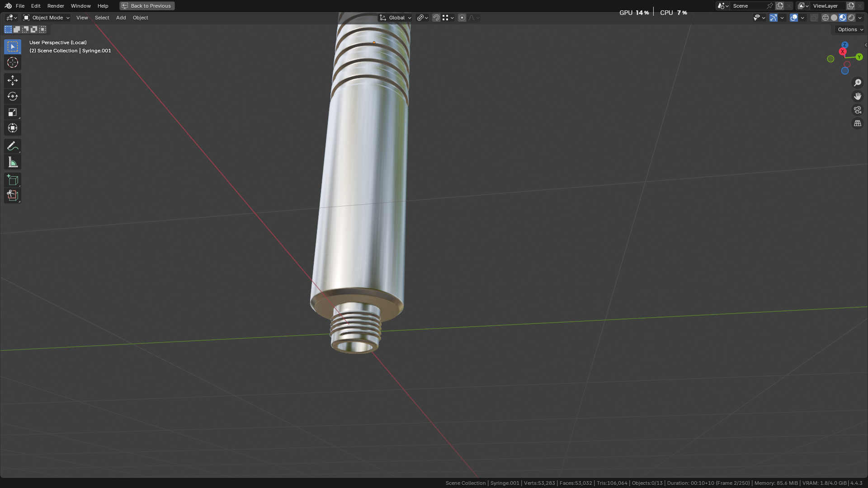
Task: Expand sidebar with small arrow
Action: [865, 45]
